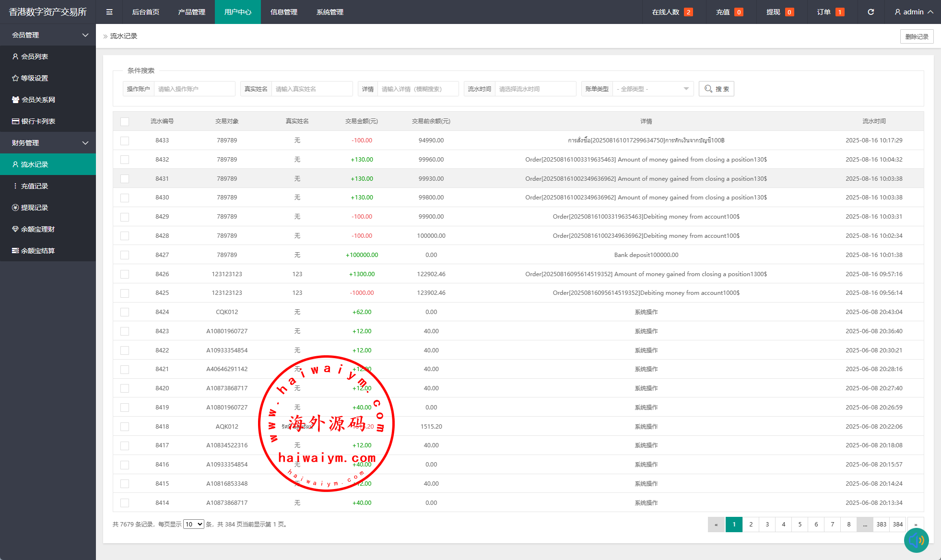Image resolution: width=941 pixels, height=560 pixels.
Task: Click the refresh icon in top bar
Action: [x=870, y=12]
